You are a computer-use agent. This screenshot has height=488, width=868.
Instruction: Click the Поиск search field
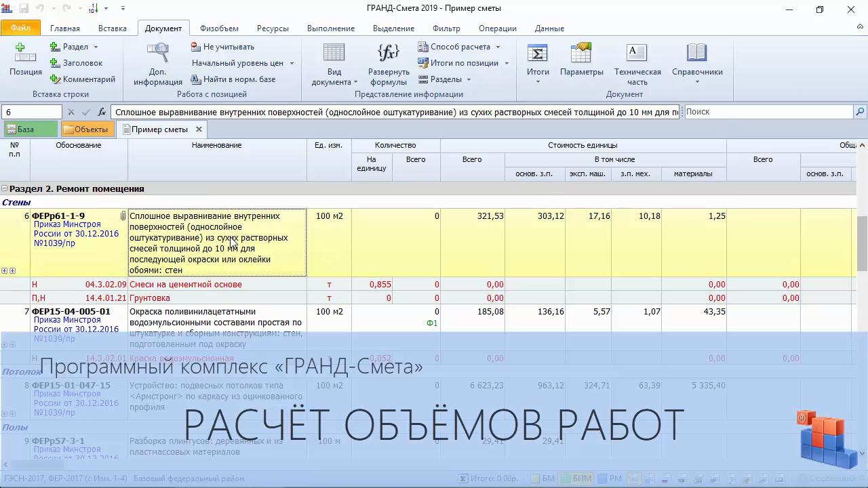tap(769, 112)
